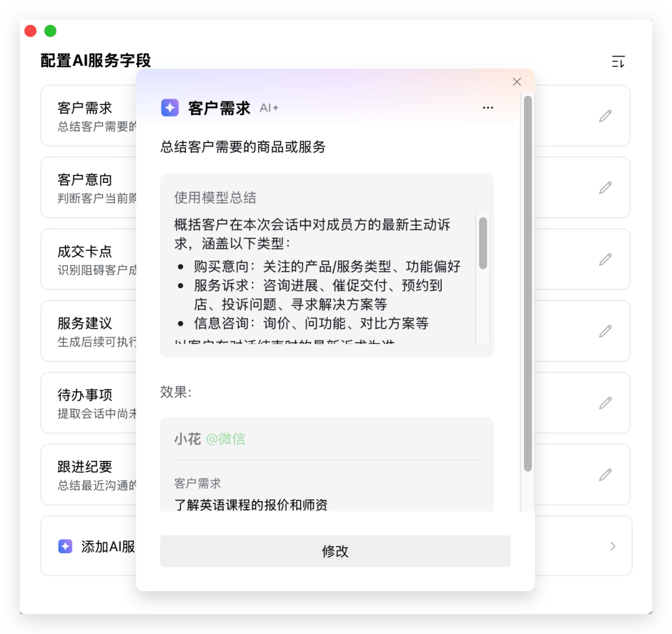Click the green @微信 tag
The image size is (672, 634).
tap(225, 439)
